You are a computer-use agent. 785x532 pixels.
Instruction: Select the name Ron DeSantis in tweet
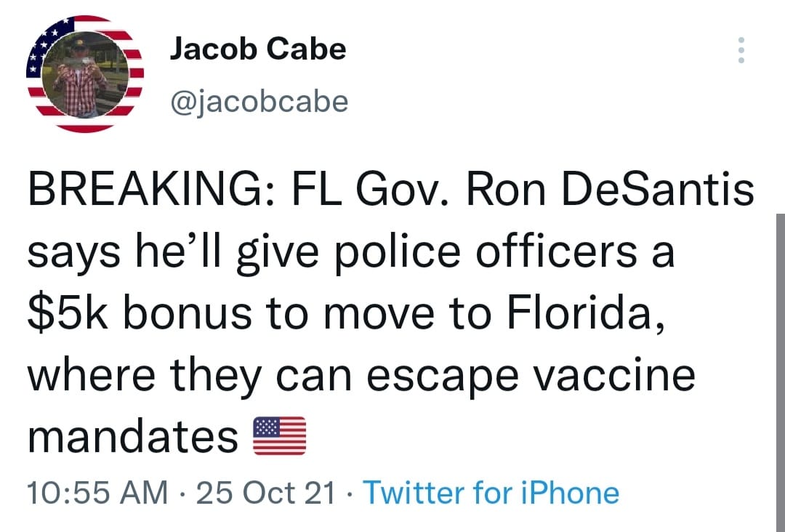(610, 192)
